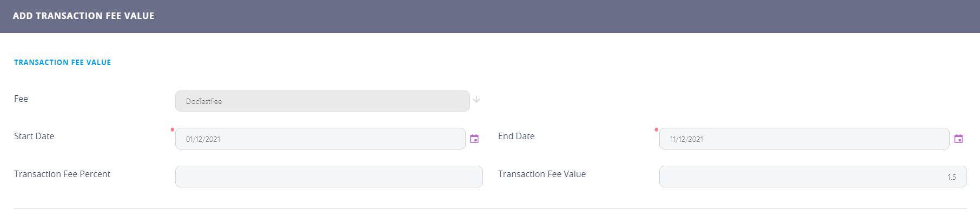Click the Start Date label
Image resolution: width=980 pixels, height=221 pixels.
click(34, 136)
